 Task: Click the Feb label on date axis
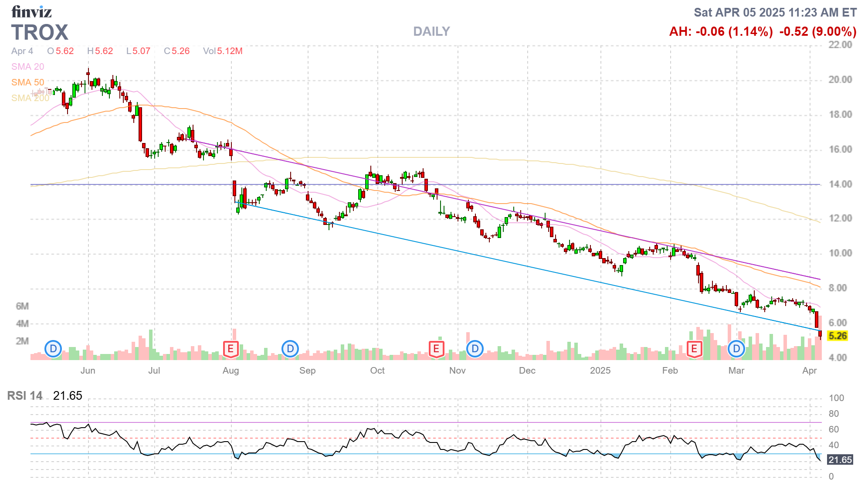670,371
